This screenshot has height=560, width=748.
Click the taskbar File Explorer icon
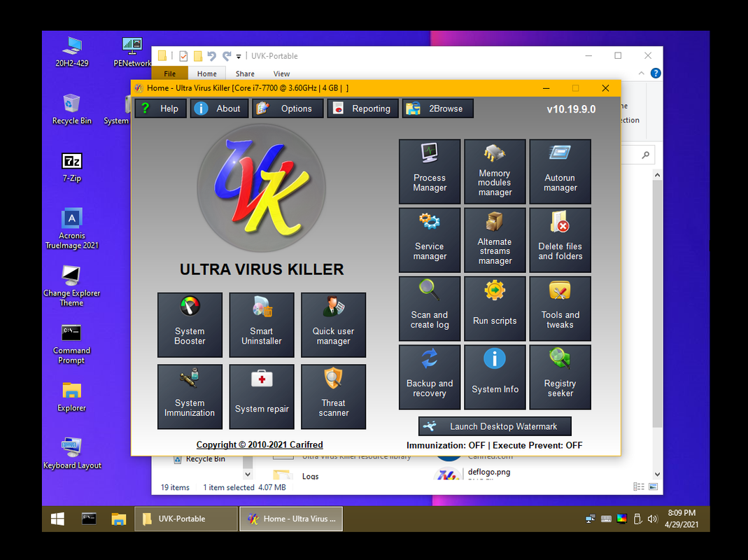(119, 519)
